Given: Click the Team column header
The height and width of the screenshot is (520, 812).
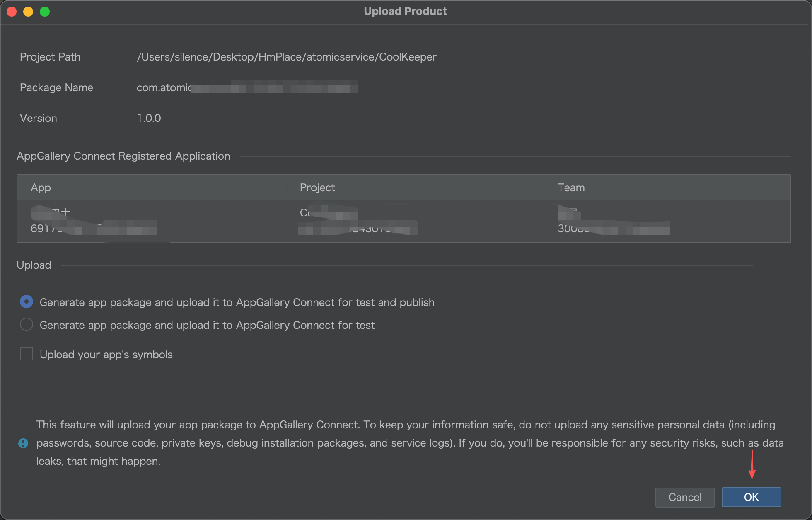Looking at the screenshot, I should click(x=571, y=187).
